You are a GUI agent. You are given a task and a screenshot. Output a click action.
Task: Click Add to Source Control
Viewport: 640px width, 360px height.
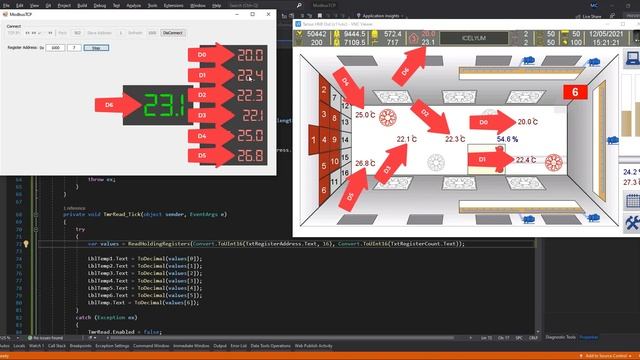[606, 356]
